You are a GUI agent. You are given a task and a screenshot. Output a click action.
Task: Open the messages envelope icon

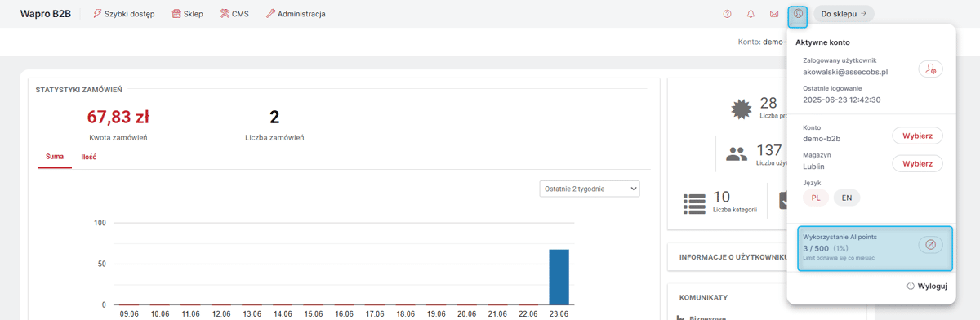(x=774, y=14)
